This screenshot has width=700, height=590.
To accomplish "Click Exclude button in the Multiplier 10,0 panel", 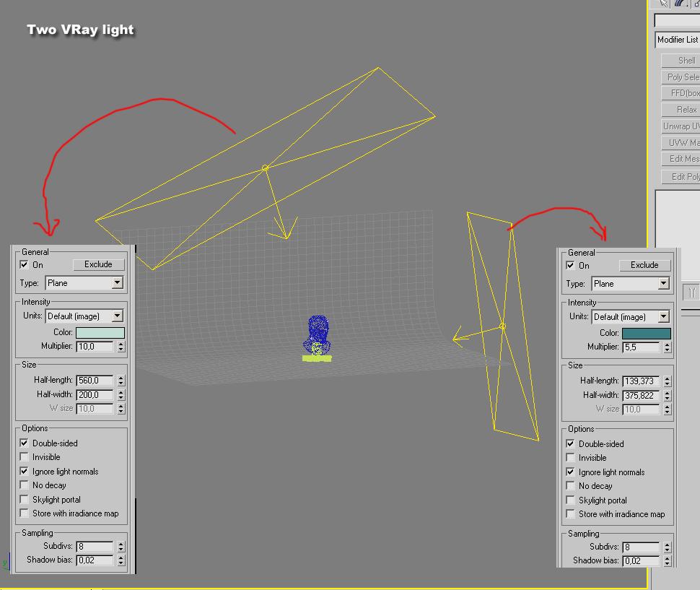I will pos(98,264).
